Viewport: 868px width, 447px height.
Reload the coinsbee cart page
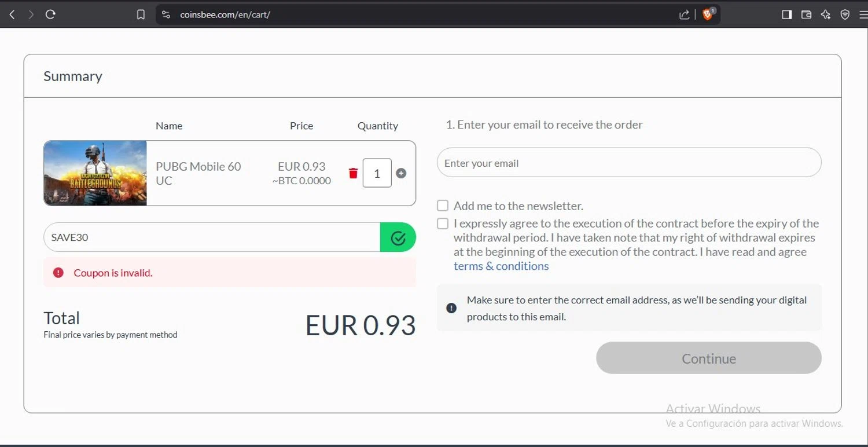click(x=50, y=14)
